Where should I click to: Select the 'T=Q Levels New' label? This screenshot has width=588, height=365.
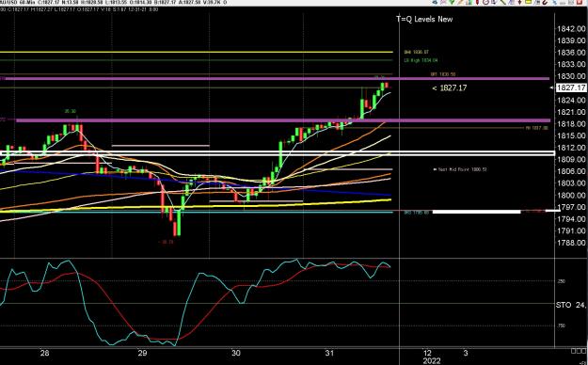(424, 19)
